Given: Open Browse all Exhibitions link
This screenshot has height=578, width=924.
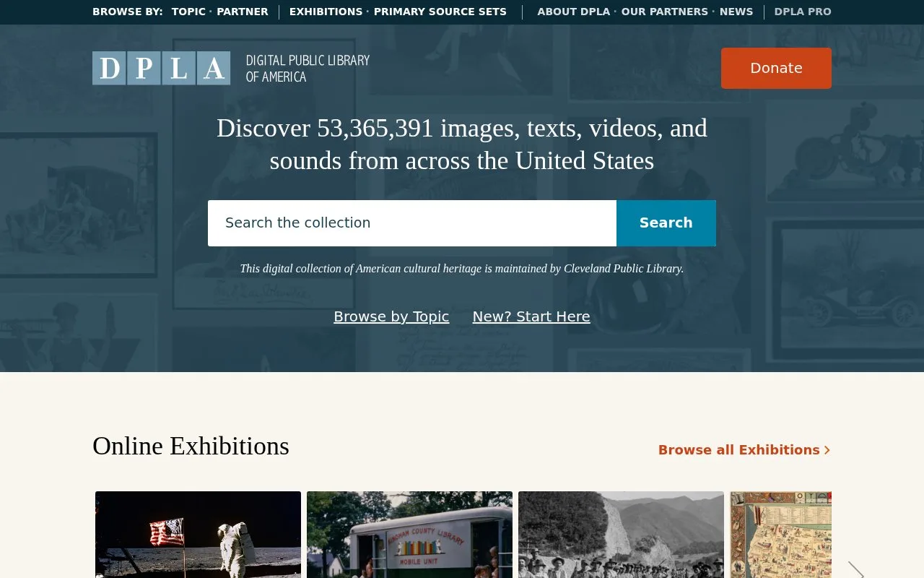Looking at the screenshot, I should (x=744, y=450).
